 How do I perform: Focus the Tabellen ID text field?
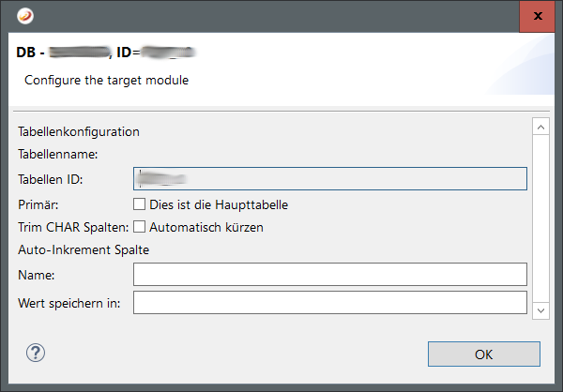pos(330,178)
